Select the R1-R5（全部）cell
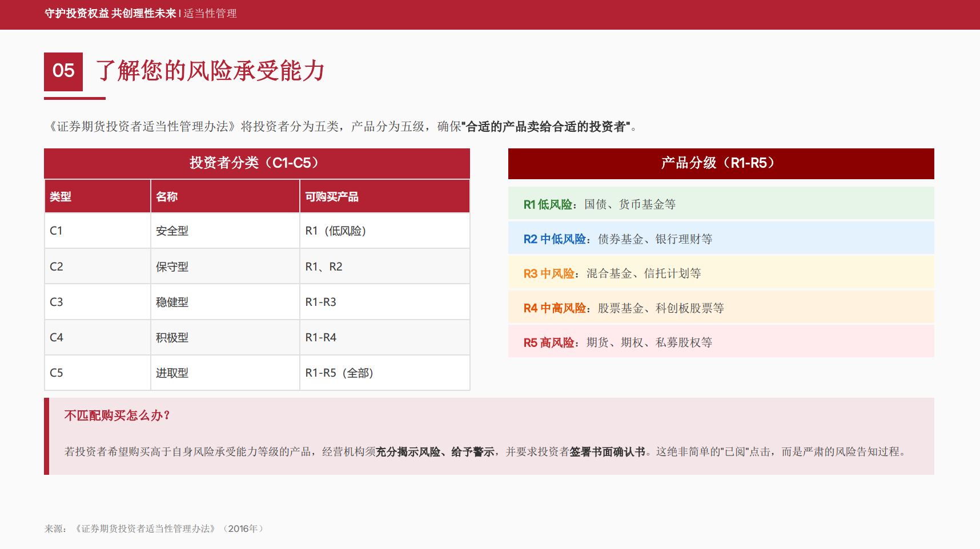 [384, 373]
